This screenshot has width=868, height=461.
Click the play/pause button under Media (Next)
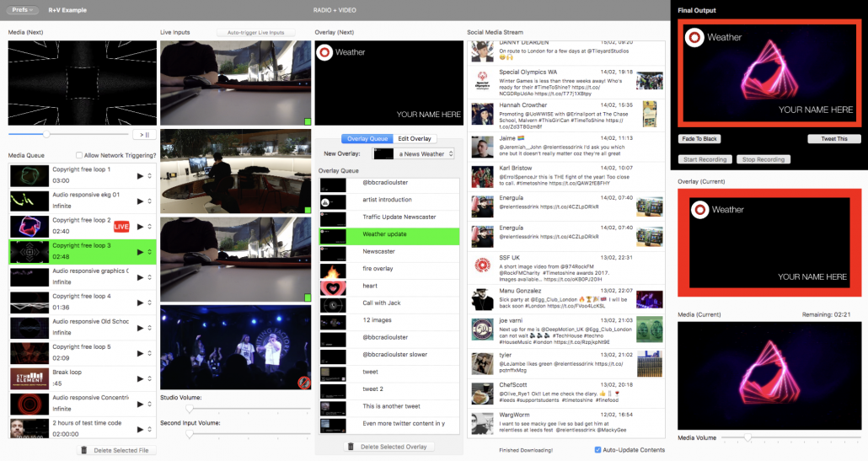pyautogui.click(x=144, y=135)
